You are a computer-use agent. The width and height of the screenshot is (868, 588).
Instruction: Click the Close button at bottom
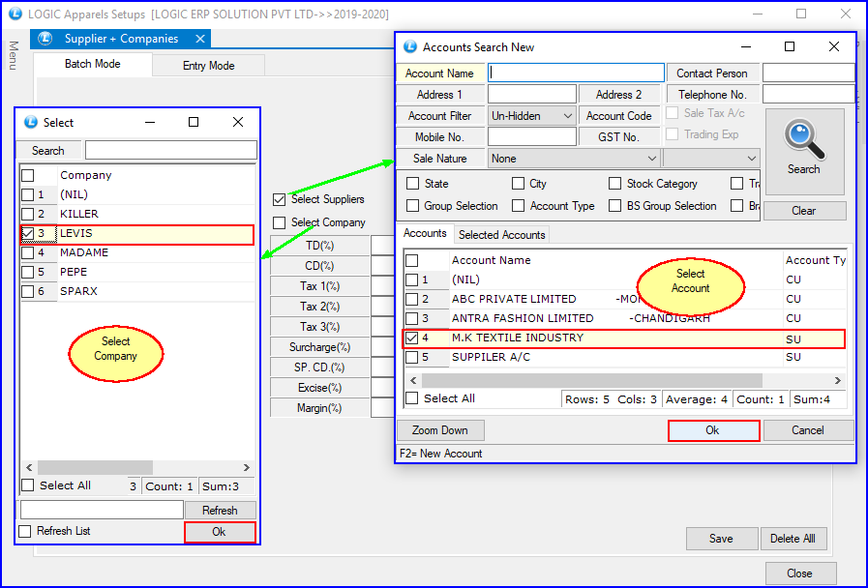click(800, 573)
